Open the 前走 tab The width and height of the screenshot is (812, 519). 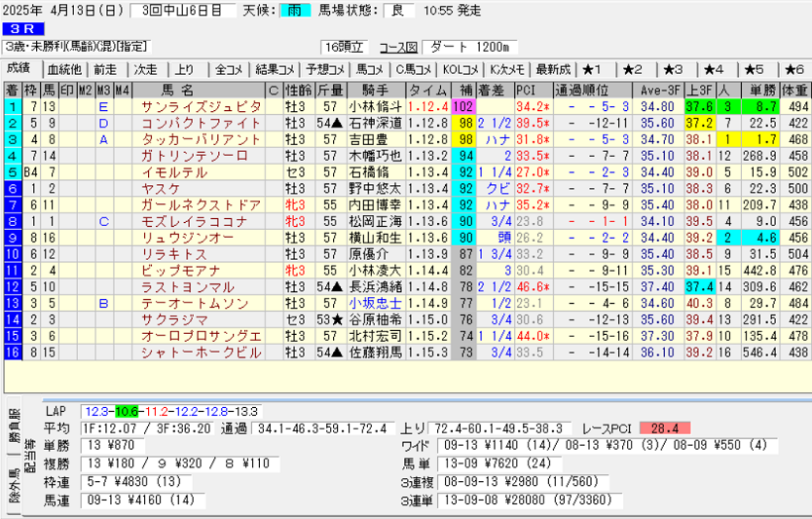click(x=105, y=69)
